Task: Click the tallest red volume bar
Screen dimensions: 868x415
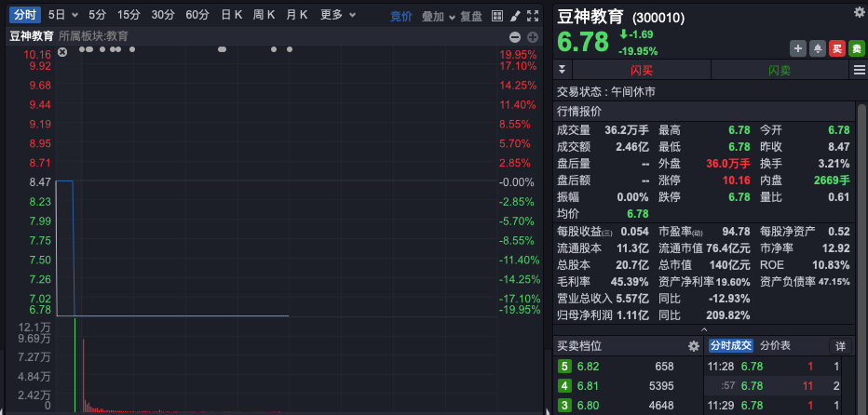Action: [83, 375]
